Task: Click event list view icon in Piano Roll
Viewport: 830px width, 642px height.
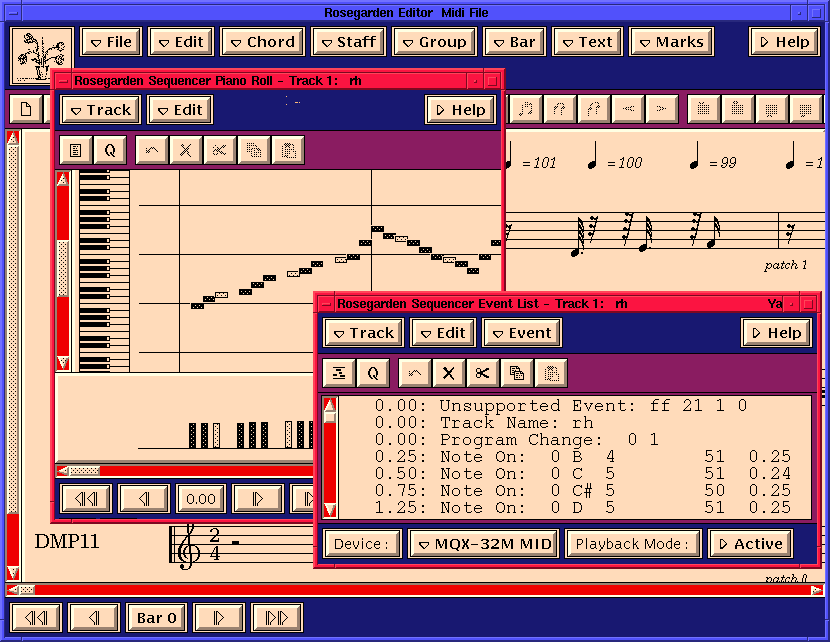Action: coord(75,150)
